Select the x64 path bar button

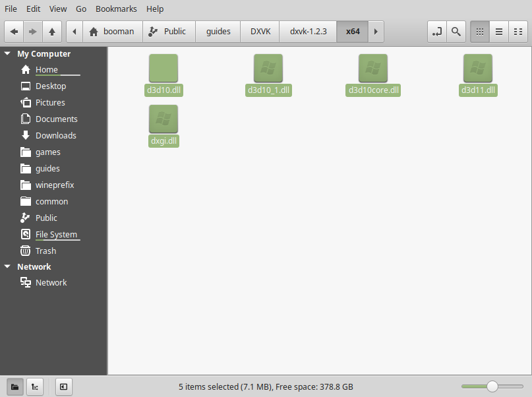click(353, 32)
